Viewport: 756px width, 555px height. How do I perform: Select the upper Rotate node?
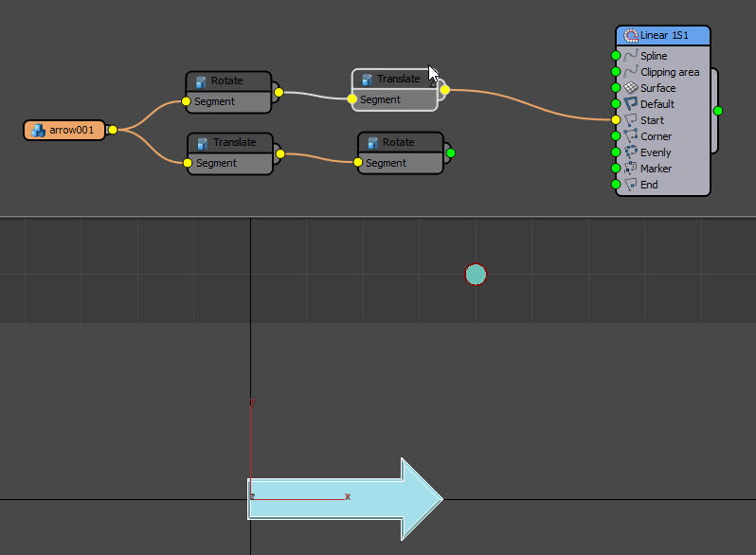point(227,81)
